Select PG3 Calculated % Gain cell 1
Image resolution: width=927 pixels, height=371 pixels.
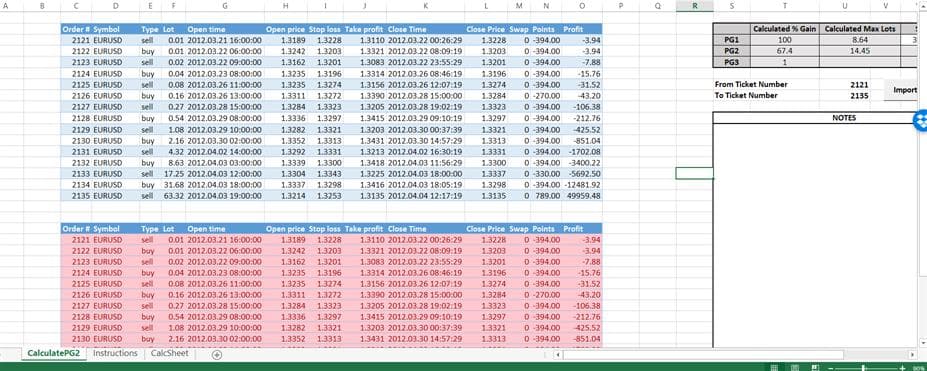tap(785, 62)
